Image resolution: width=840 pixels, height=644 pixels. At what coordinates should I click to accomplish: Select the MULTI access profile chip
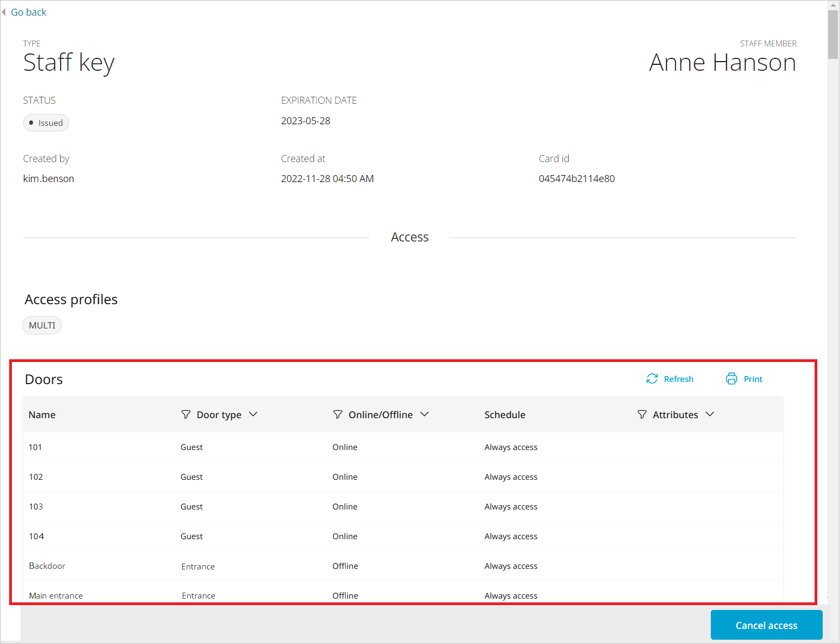click(x=42, y=325)
